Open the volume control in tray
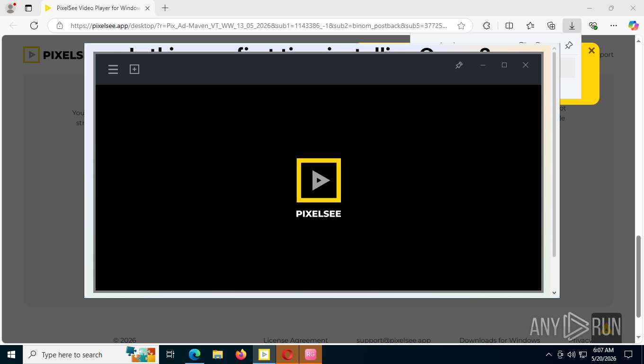This screenshot has width=644, height=364. click(571, 355)
